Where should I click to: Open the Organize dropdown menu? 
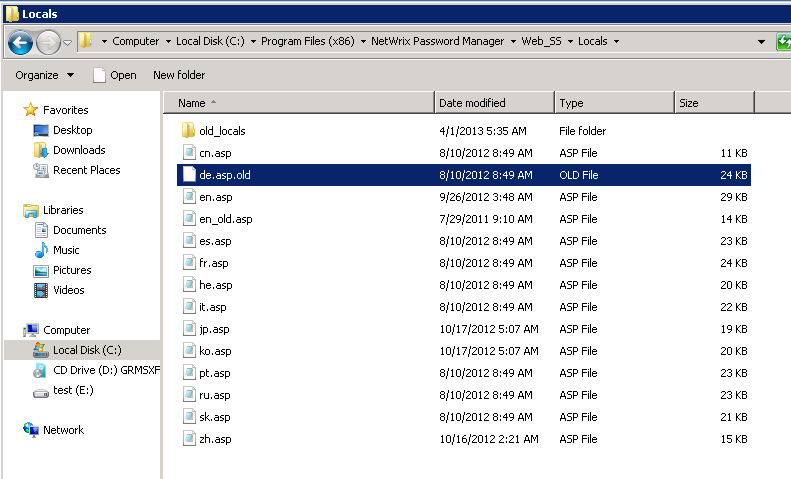pyautogui.click(x=44, y=75)
